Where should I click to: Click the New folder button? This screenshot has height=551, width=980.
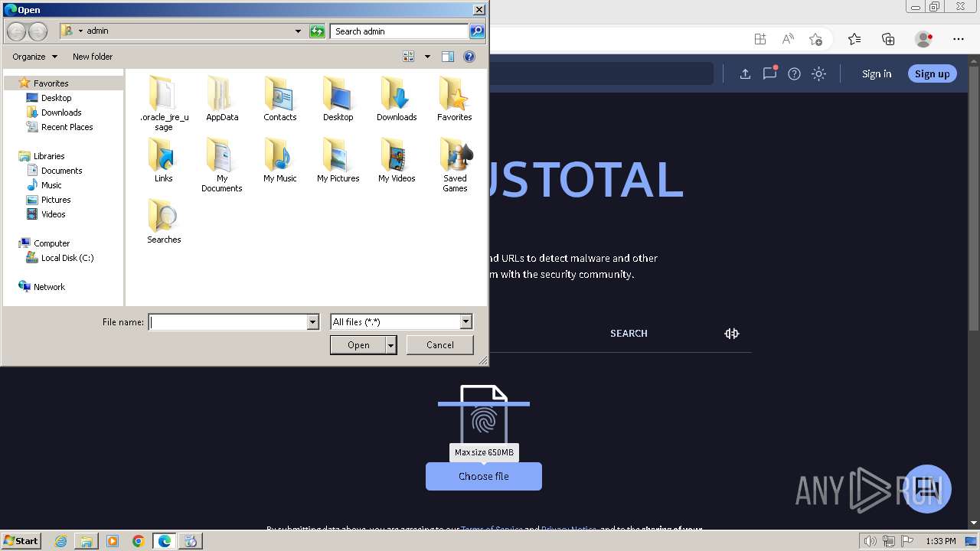(x=93, y=57)
